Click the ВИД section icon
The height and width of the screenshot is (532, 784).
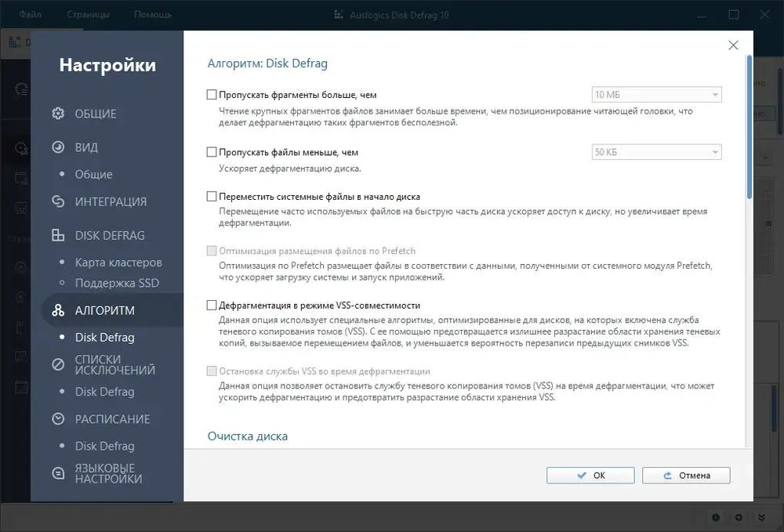pyautogui.click(x=58, y=147)
